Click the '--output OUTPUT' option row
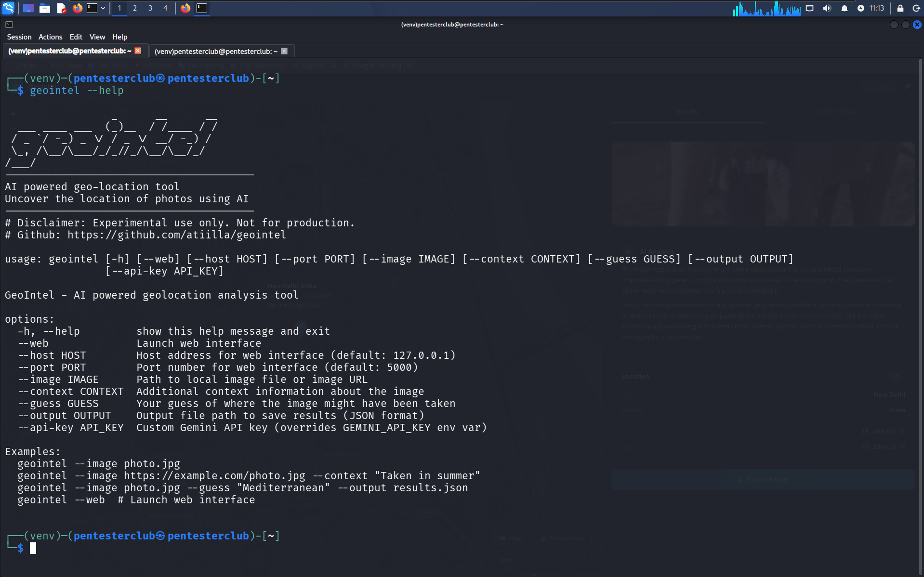 [x=221, y=416]
